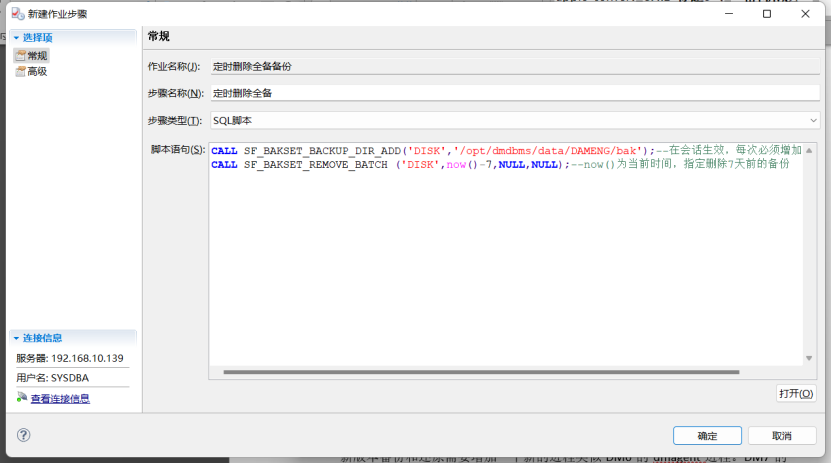This screenshot has width=831, height=464.
Task: Open the 查看连接信息 link
Action: (60, 398)
